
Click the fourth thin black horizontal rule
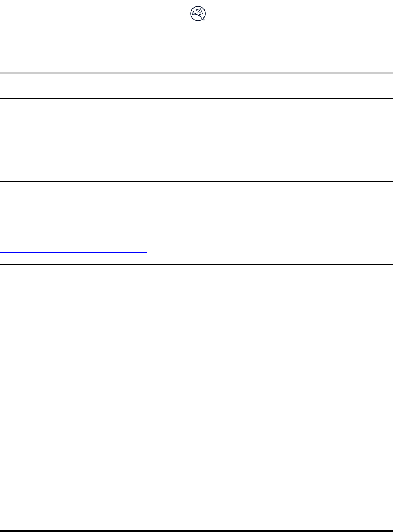coord(196,391)
